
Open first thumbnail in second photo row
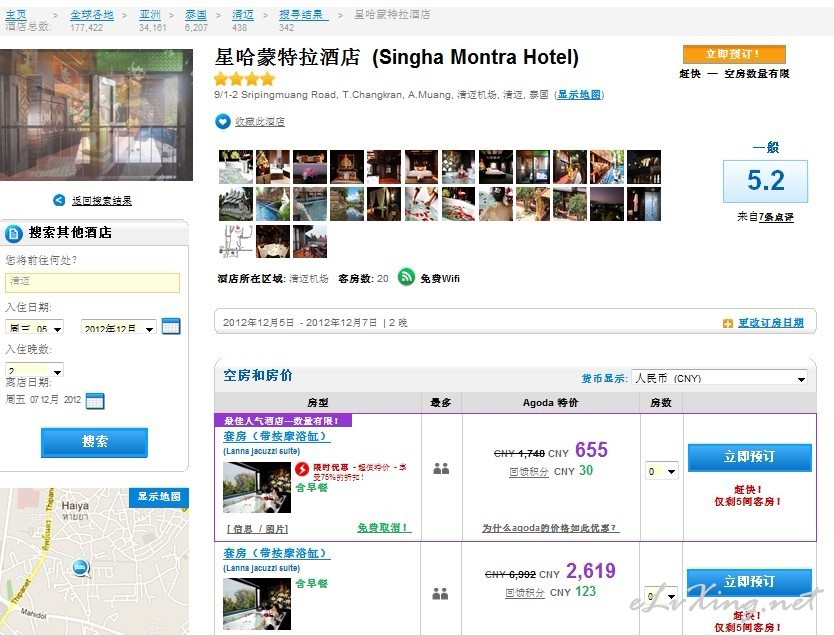point(236,204)
